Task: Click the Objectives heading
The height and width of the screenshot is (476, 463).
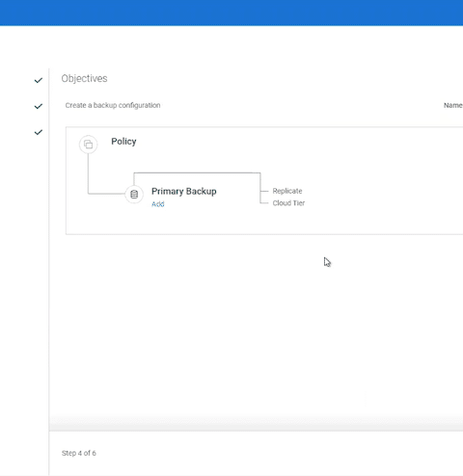Action: pyautogui.click(x=84, y=78)
